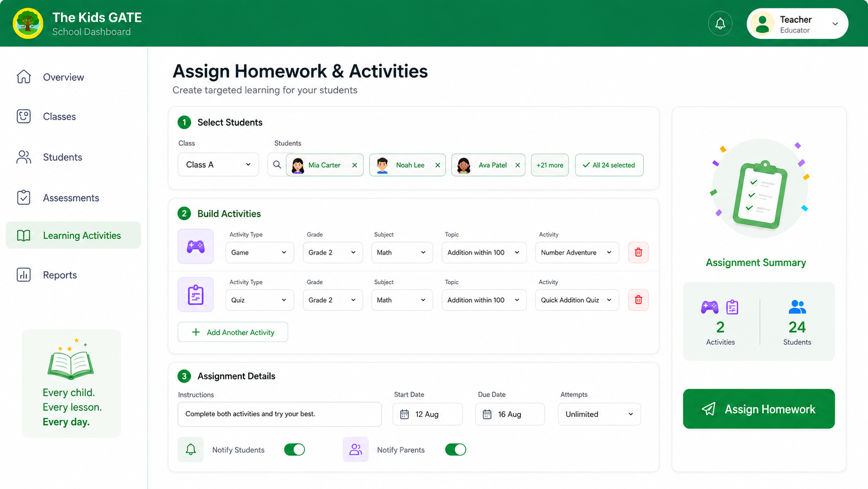Click the Notify Parents people icon
This screenshot has width=868, height=489.
click(356, 450)
